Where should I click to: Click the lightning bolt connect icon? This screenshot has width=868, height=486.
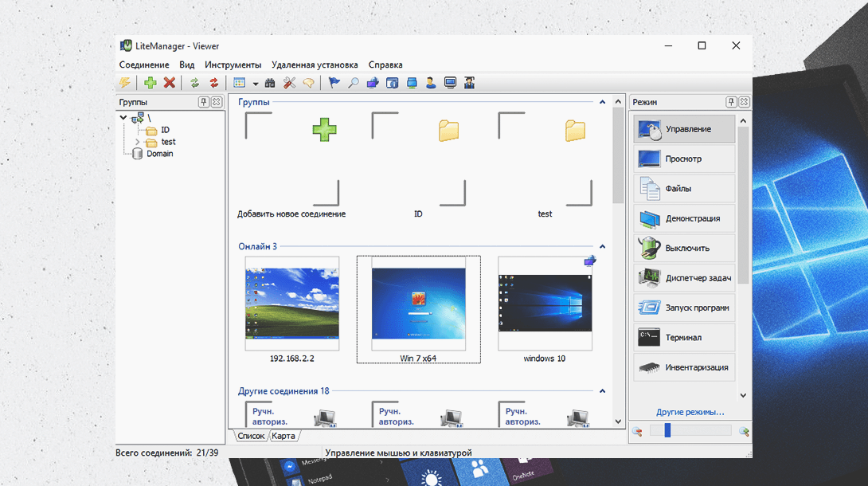click(x=125, y=83)
